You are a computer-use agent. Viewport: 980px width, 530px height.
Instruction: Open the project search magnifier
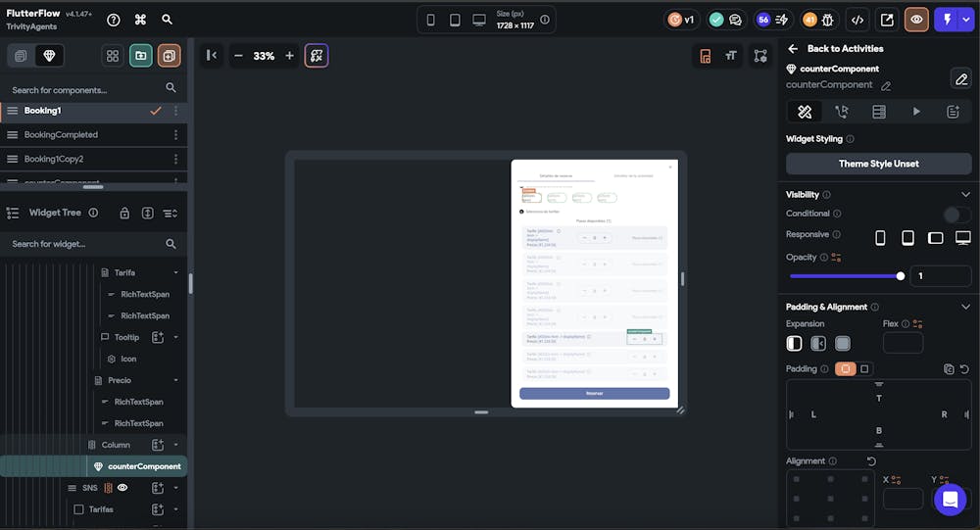point(167,20)
